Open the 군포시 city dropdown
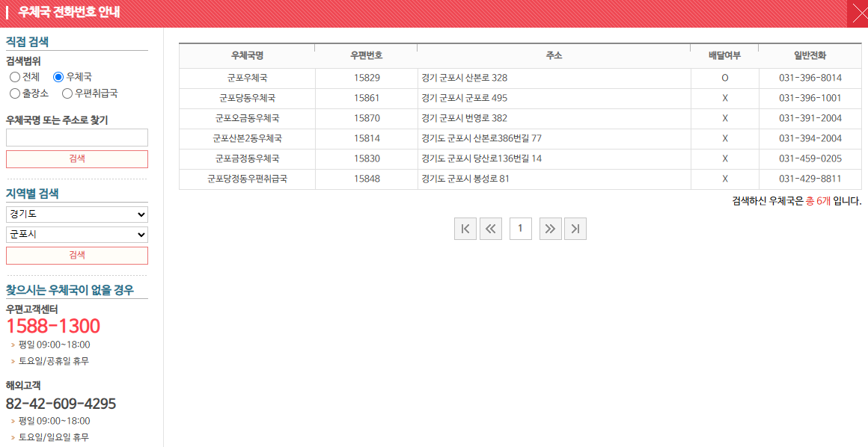868x447 pixels. click(x=77, y=235)
